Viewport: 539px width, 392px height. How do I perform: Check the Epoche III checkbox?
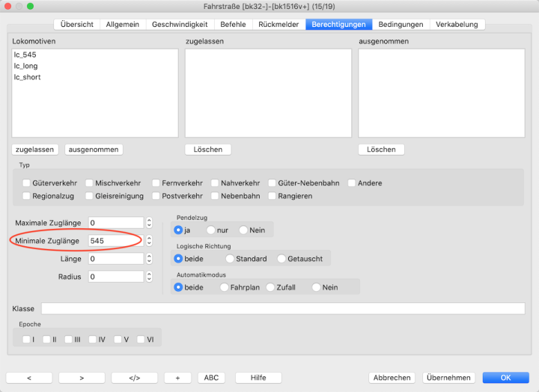[69, 340]
